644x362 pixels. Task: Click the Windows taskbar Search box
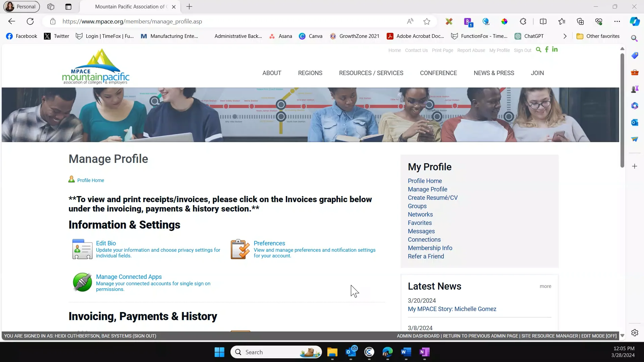click(276, 352)
